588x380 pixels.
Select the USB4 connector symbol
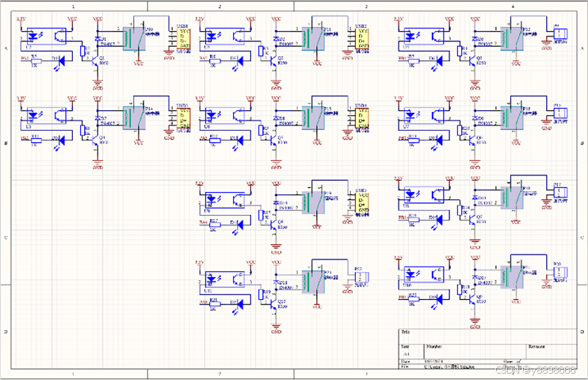(362, 118)
